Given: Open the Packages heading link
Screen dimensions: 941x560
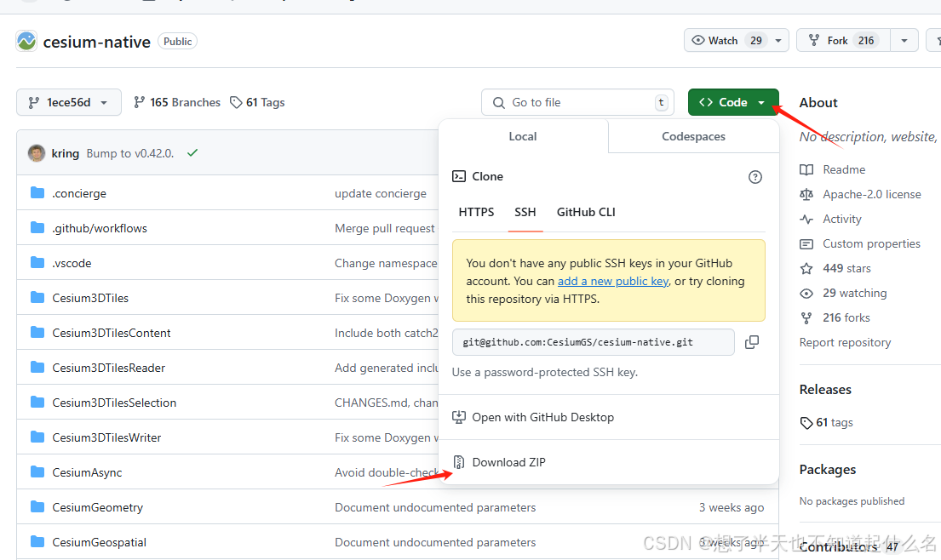Looking at the screenshot, I should point(828,470).
